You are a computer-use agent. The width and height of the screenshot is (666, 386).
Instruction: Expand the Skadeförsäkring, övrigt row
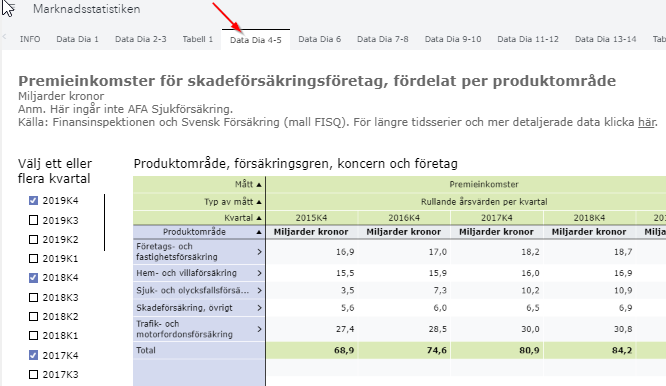tap(259, 308)
